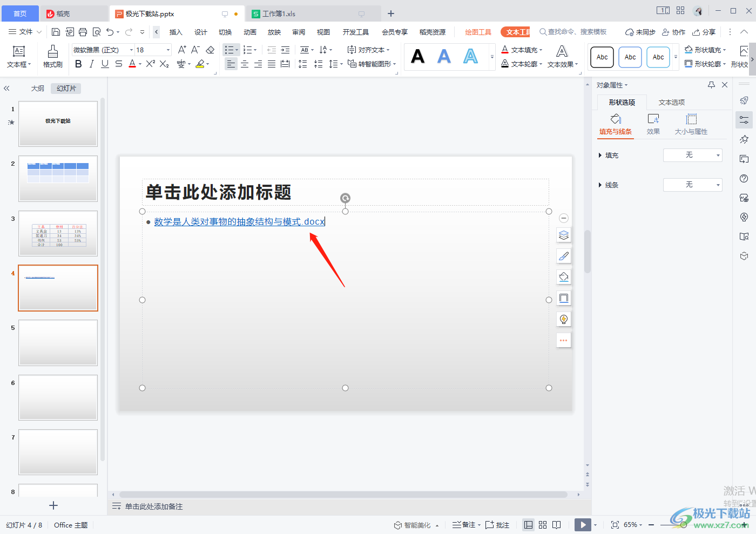The image size is (756, 534).
Task: Click the Save icon in quick toolbar
Action: tap(56, 32)
